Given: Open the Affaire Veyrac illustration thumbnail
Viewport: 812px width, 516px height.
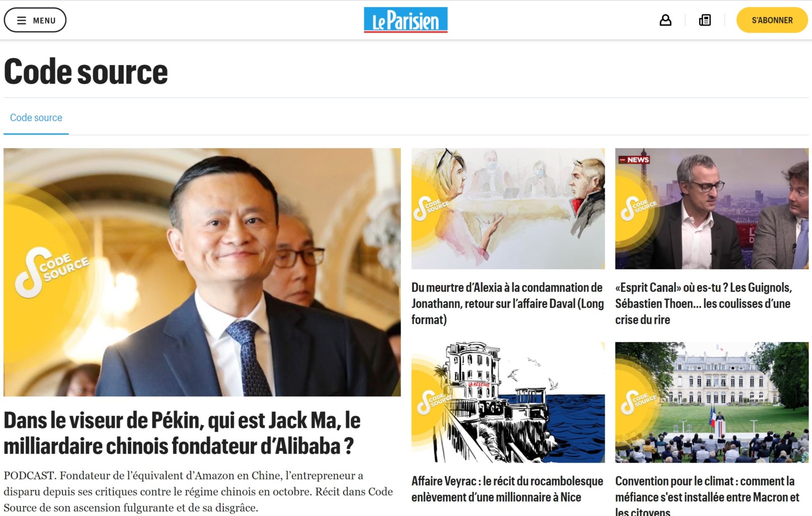Looking at the screenshot, I should pos(508,403).
